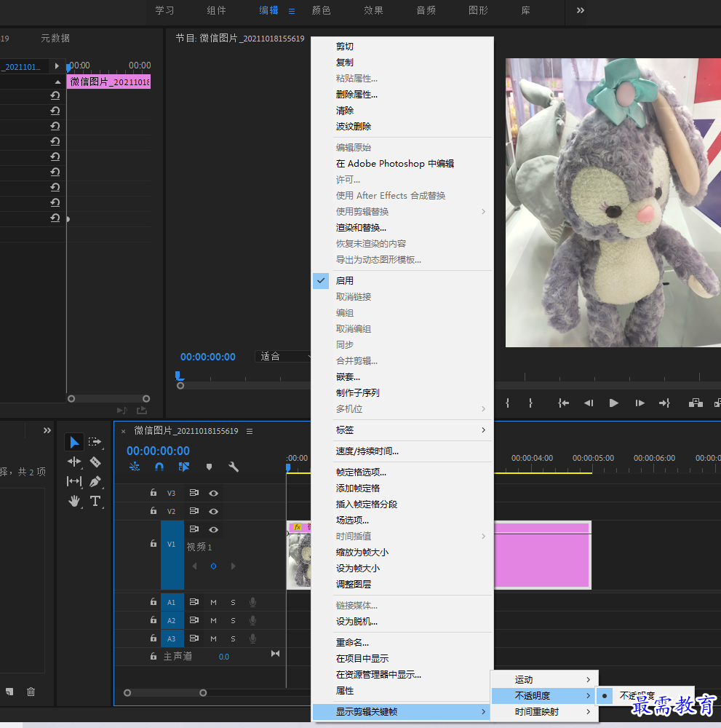Step forward one frame
The image size is (721, 728).
[640, 403]
